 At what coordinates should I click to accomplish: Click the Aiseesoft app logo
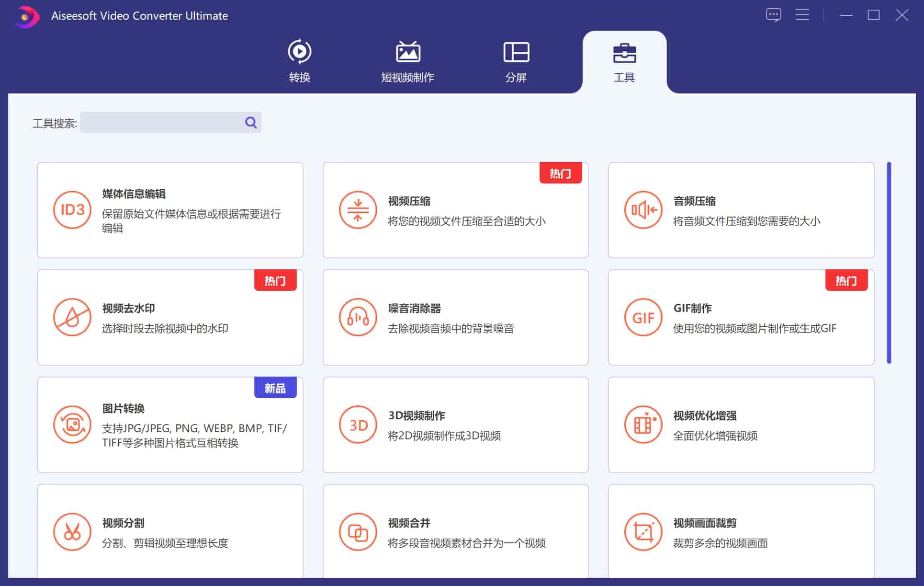(27, 17)
